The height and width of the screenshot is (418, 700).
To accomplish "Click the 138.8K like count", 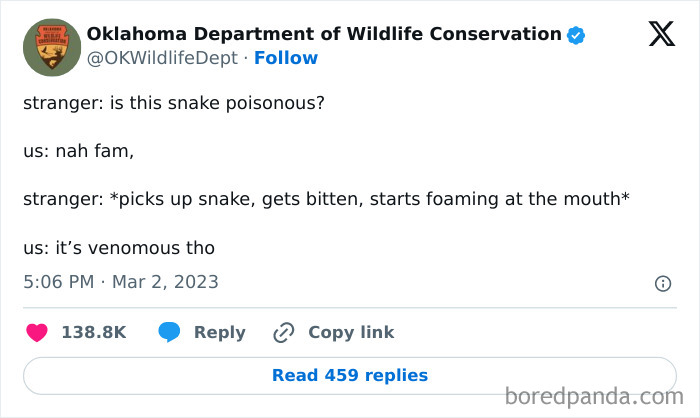I will [94, 332].
